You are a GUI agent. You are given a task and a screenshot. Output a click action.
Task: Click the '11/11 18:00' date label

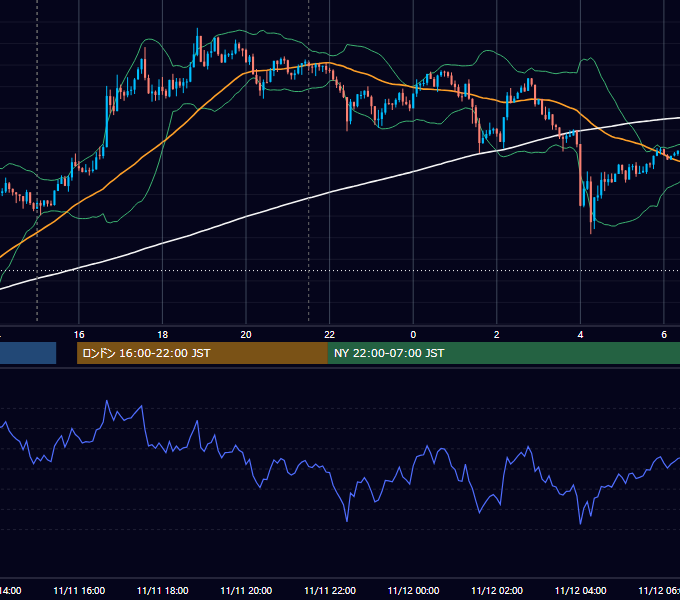[x=163, y=590]
